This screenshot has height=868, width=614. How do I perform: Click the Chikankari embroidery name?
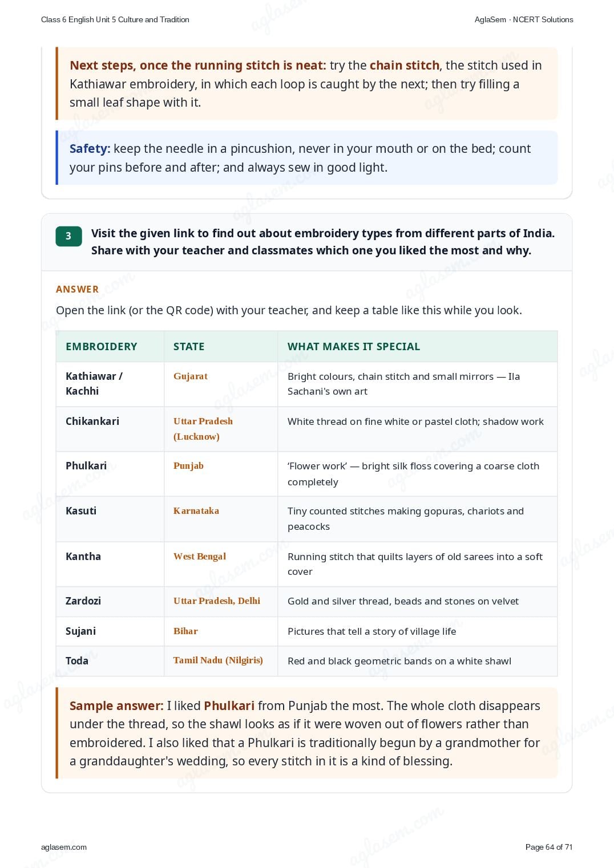point(92,421)
